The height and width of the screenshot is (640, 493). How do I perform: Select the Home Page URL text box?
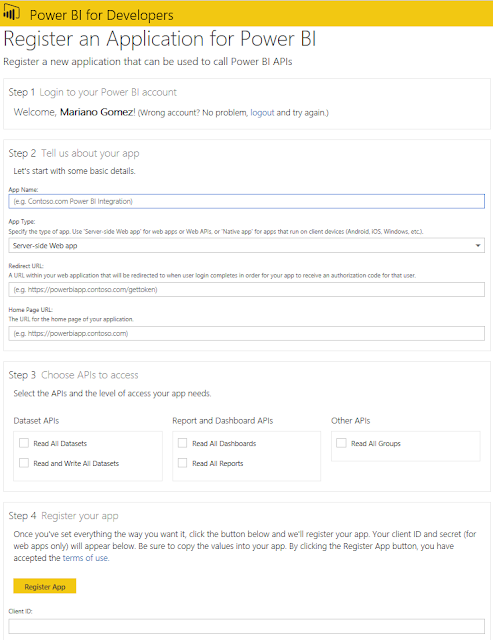(246, 333)
